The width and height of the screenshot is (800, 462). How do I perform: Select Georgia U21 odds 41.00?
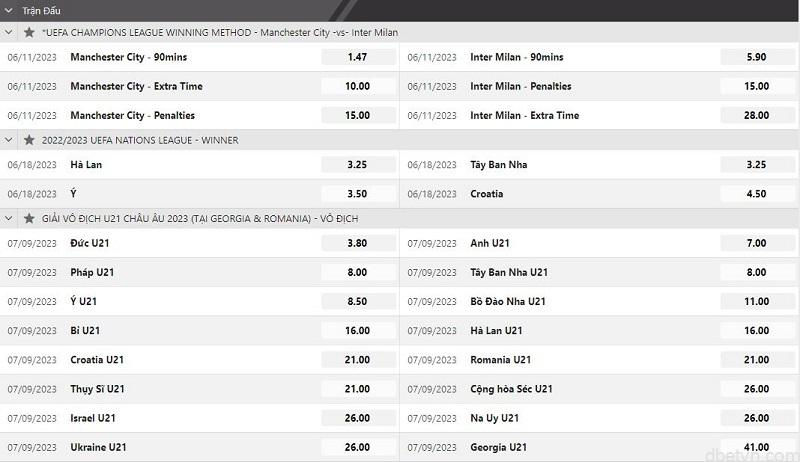point(757,447)
